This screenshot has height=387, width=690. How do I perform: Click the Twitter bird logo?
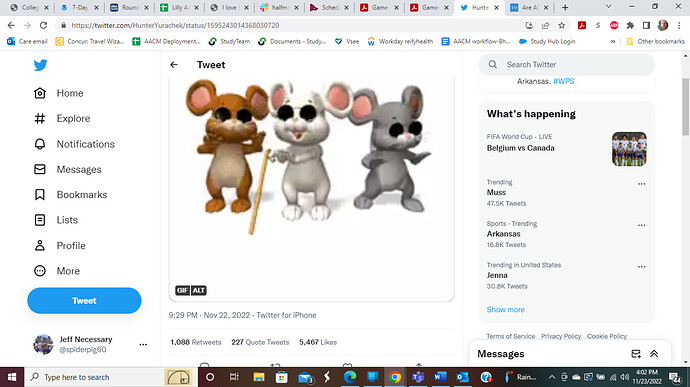[x=40, y=65]
